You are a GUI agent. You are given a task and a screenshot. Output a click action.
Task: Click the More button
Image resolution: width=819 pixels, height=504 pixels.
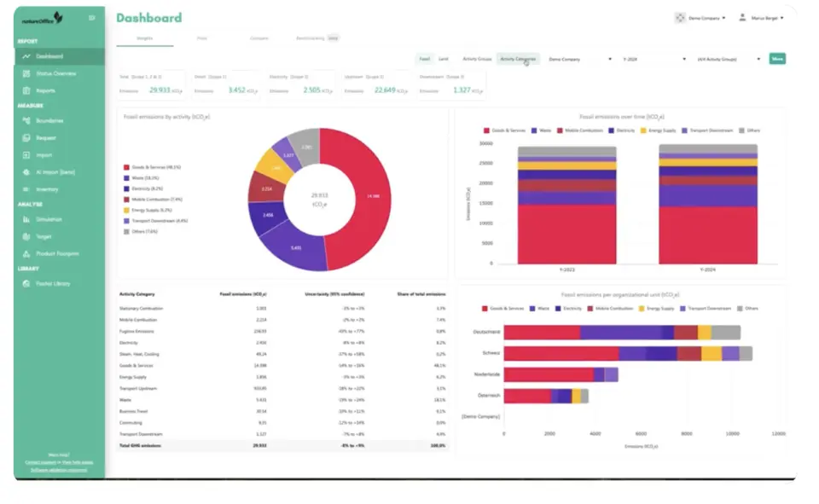point(778,57)
